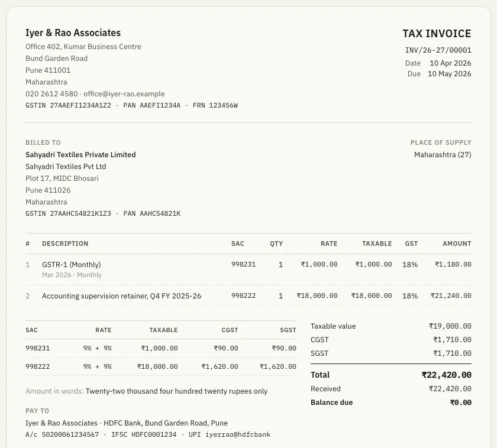Click the 'PLACE OF SUPPLY' label
The width and height of the screenshot is (497, 448).
pyautogui.click(x=441, y=142)
